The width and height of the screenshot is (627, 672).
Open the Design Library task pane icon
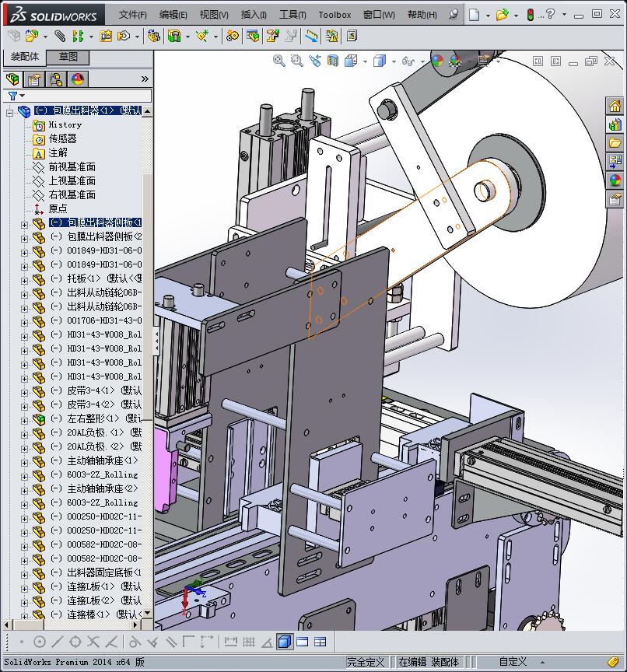615,124
